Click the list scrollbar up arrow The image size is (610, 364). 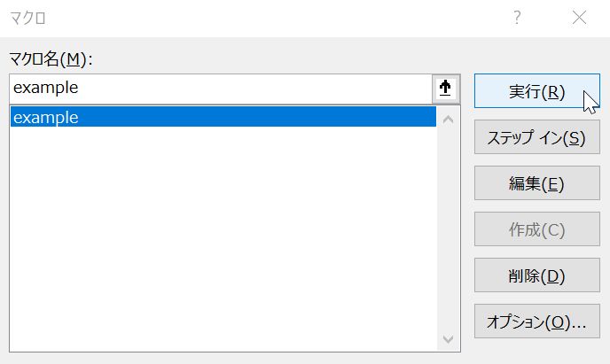(x=447, y=118)
